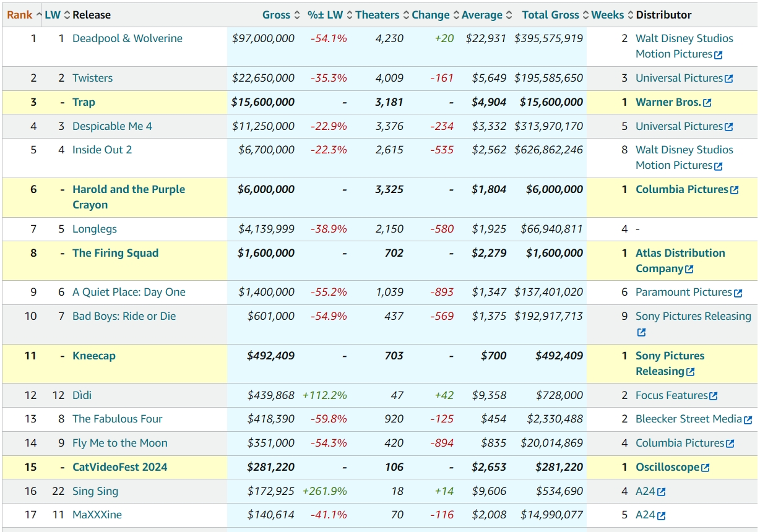The width and height of the screenshot is (760, 532).
Task: Open The Fabulous Four release link
Action: (x=118, y=419)
